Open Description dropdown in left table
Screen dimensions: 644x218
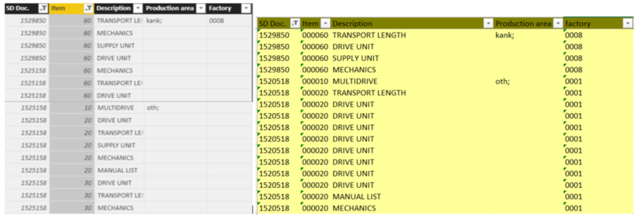pos(138,8)
